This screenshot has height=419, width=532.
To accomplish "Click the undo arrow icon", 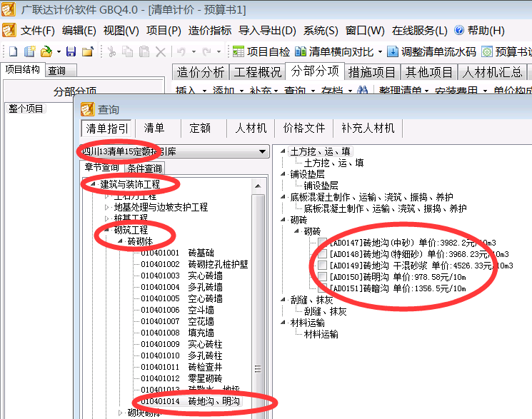I will coord(181,51).
